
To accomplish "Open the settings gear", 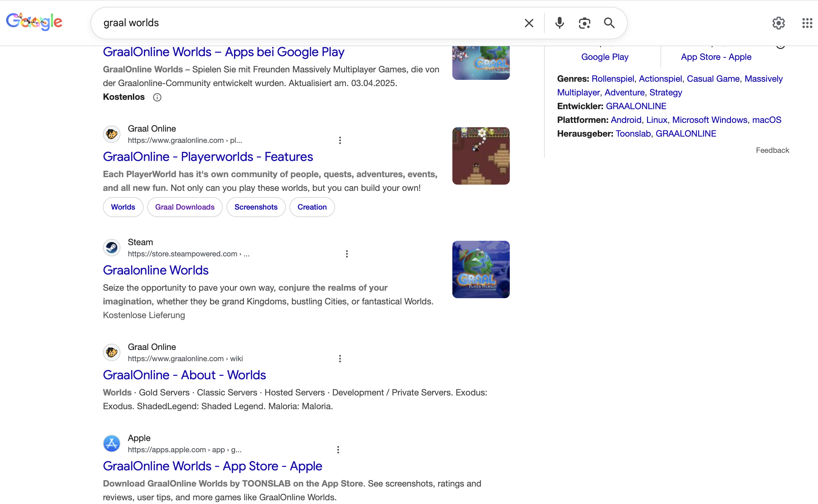I will click(778, 23).
